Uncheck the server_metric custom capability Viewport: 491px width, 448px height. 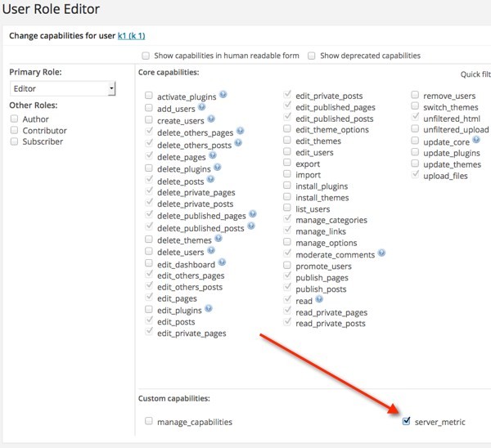click(406, 421)
